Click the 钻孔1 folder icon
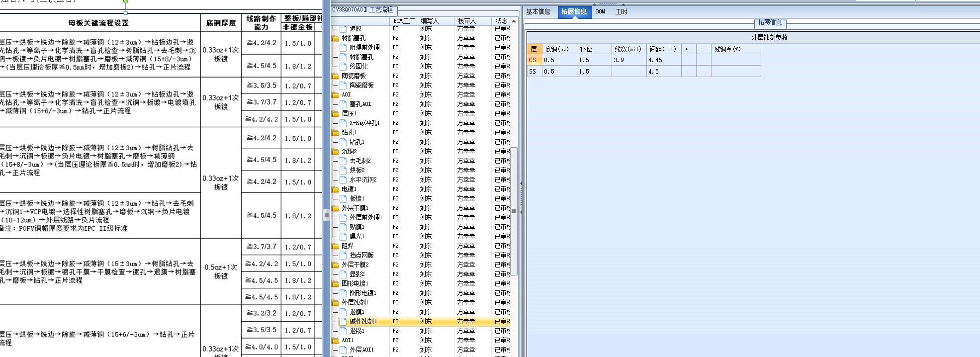This screenshot has height=357, width=980. coord(336,132)
